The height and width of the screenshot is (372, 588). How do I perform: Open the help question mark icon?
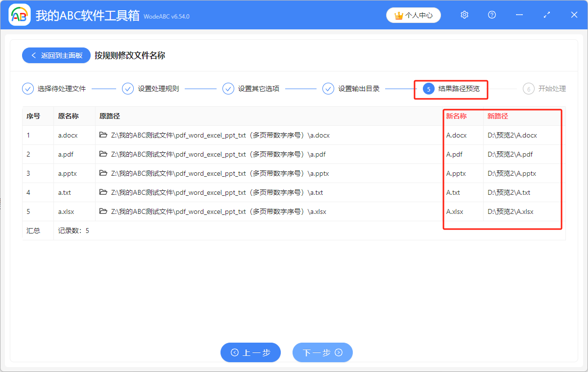point(491,15)
